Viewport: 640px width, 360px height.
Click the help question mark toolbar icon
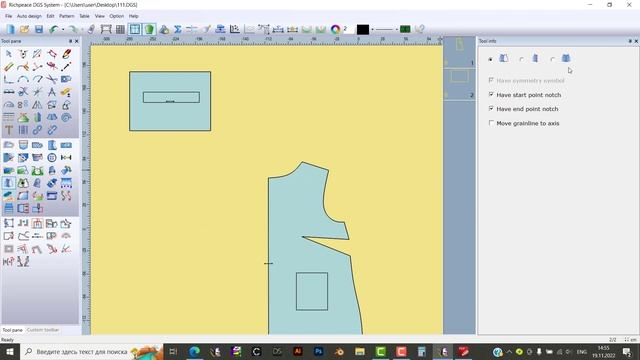point(420,29)
